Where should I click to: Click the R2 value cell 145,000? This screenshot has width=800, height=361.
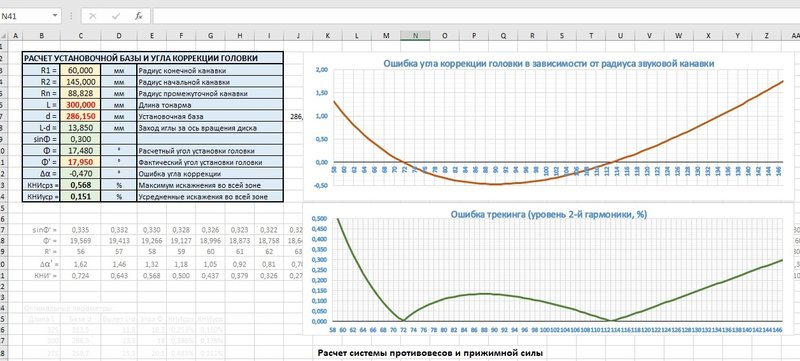coord(81,81)
